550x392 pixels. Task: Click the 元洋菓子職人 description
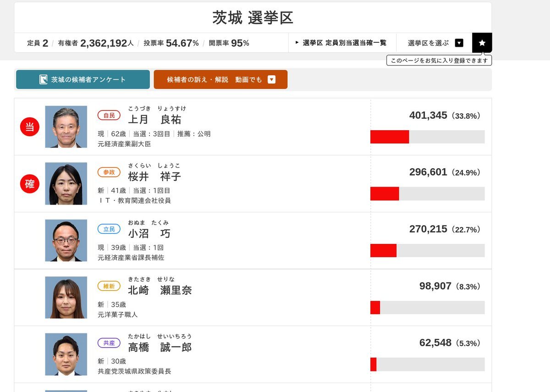coord(118,315)
